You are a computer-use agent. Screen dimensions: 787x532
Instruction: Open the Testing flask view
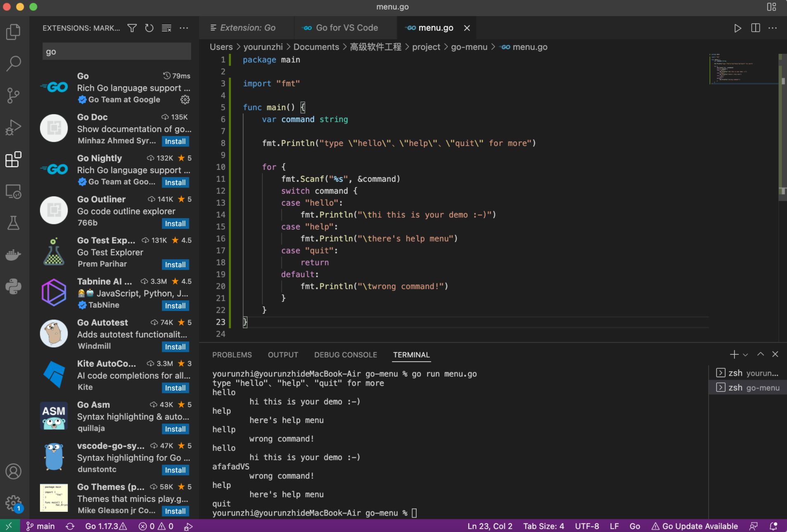(14, 223)
